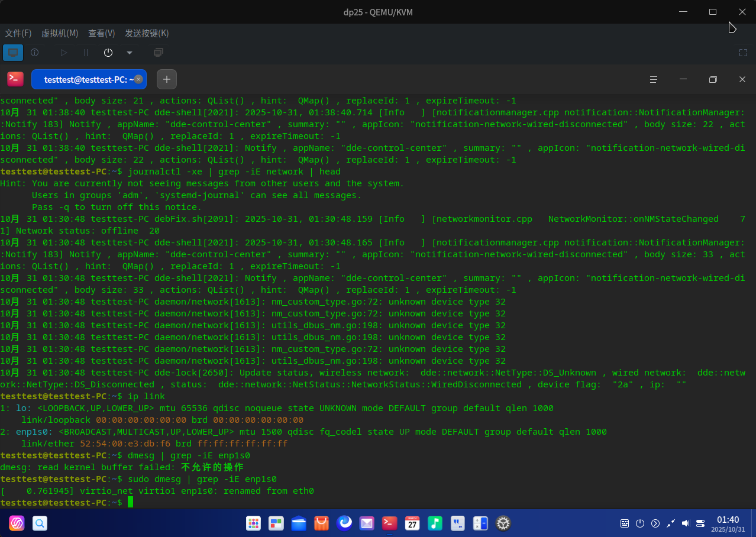Viewport: 756px width, 537px height.
Task: Click the terminal icon in the dock
Action: (x=389, y=523)
